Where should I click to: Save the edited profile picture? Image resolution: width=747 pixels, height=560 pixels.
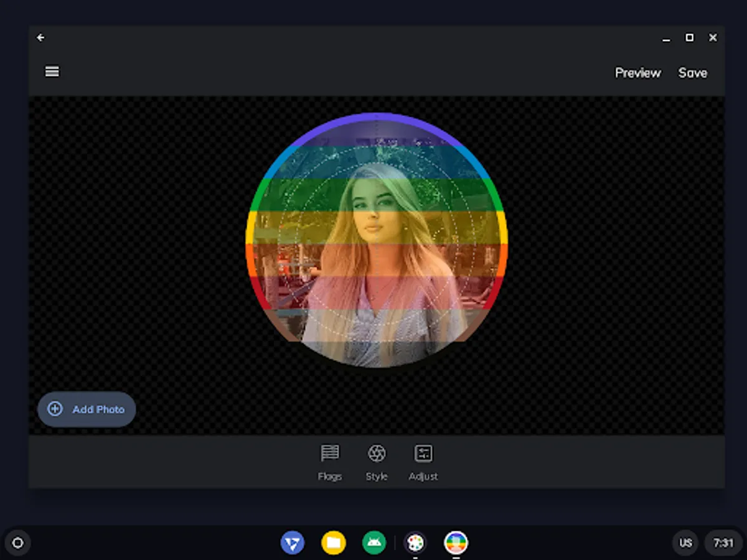(692, 73)
